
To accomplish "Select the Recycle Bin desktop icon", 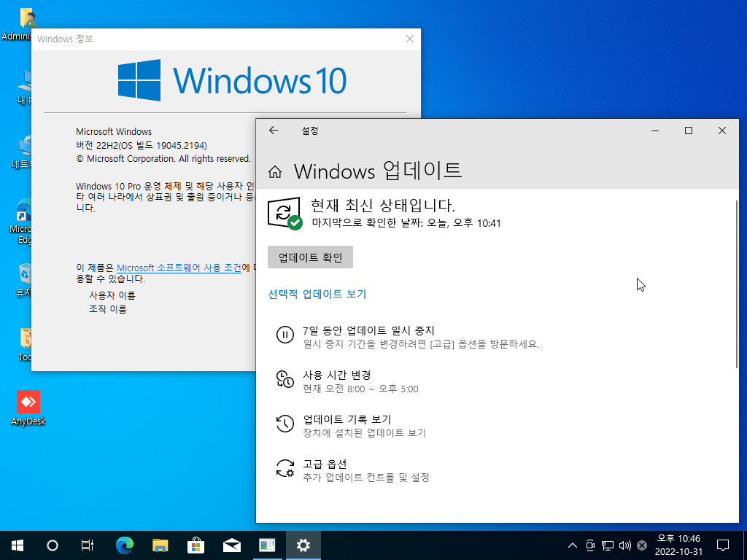I will tap(23, 280).
